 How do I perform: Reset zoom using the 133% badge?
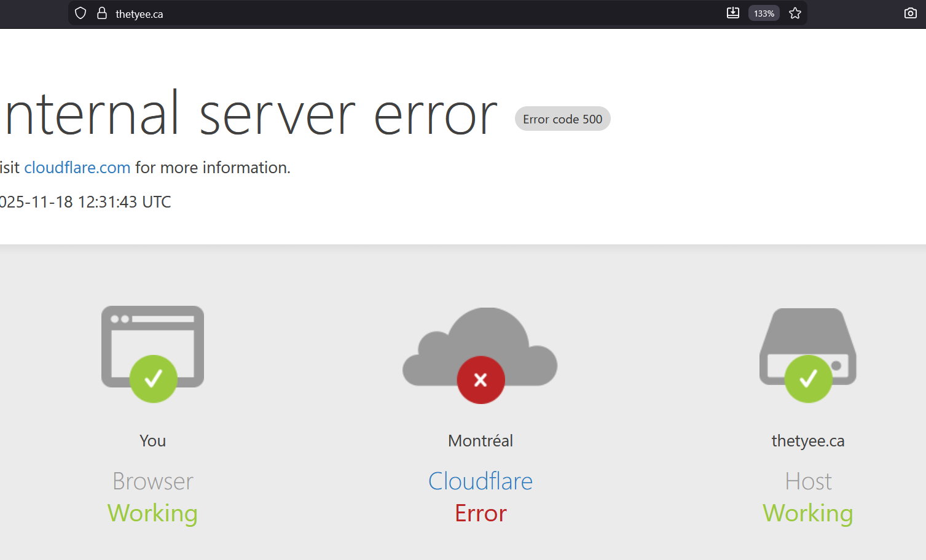764,14
